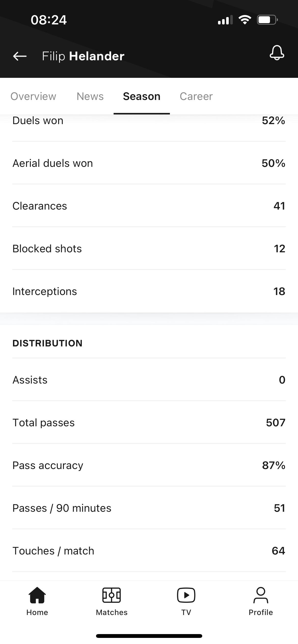Tap the Filip Helander title

(83, 56)
